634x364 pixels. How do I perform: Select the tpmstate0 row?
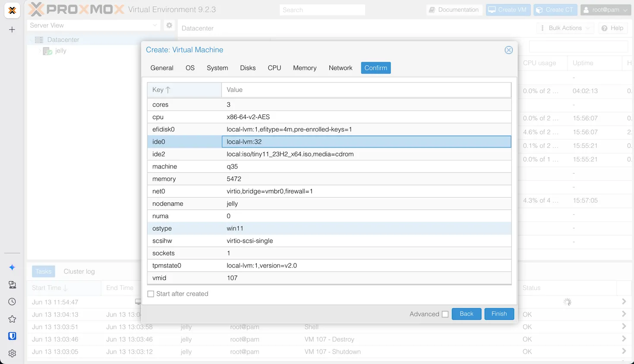pyautogui.click(x=329, y=265)
